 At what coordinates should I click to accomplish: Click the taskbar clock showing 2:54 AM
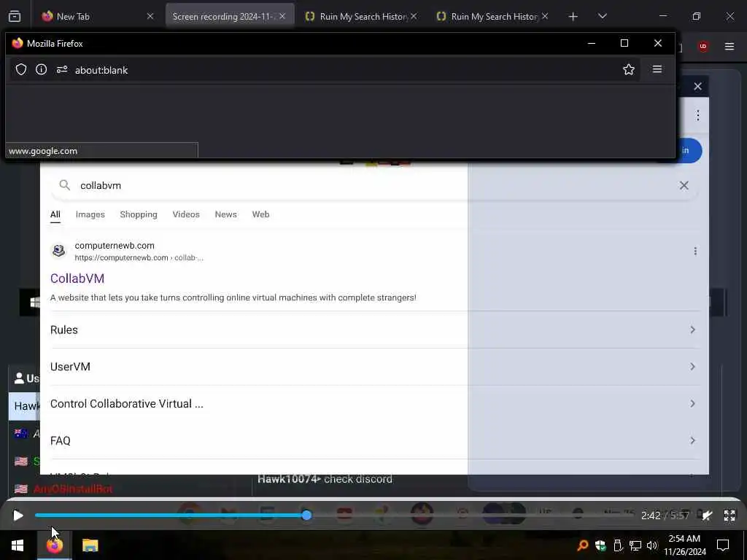(685, 545)
